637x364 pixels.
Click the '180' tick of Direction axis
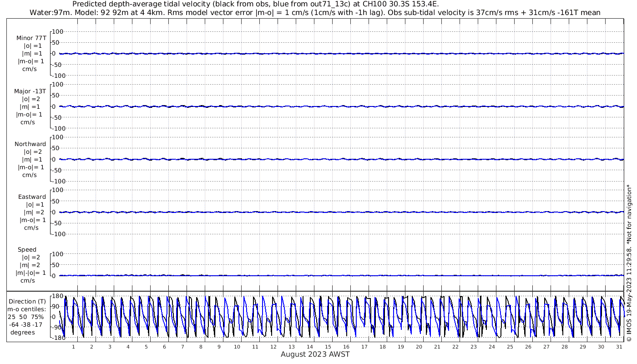(x=57, y=296)
